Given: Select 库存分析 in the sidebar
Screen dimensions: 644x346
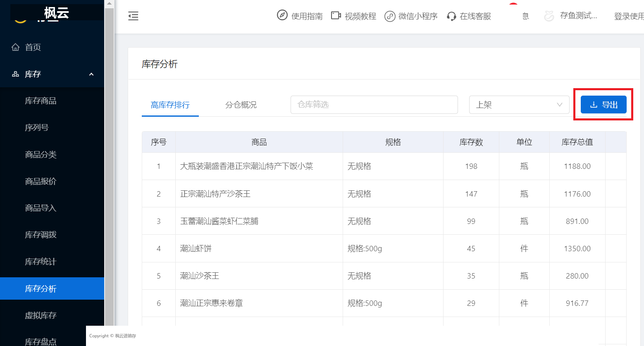Looking at the screenshot, I should pyautogui.click(x=52, y=288).
